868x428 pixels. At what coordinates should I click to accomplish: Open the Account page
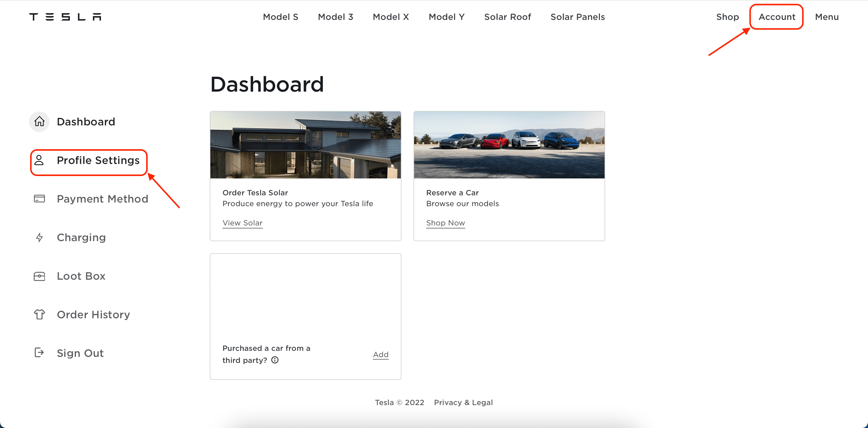tap(777, 17)
